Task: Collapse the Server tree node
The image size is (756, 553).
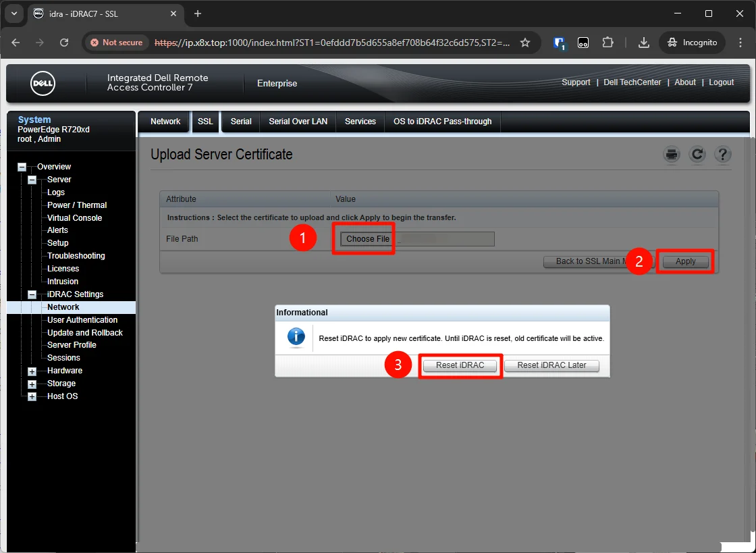Action: (x=32, y=180)
